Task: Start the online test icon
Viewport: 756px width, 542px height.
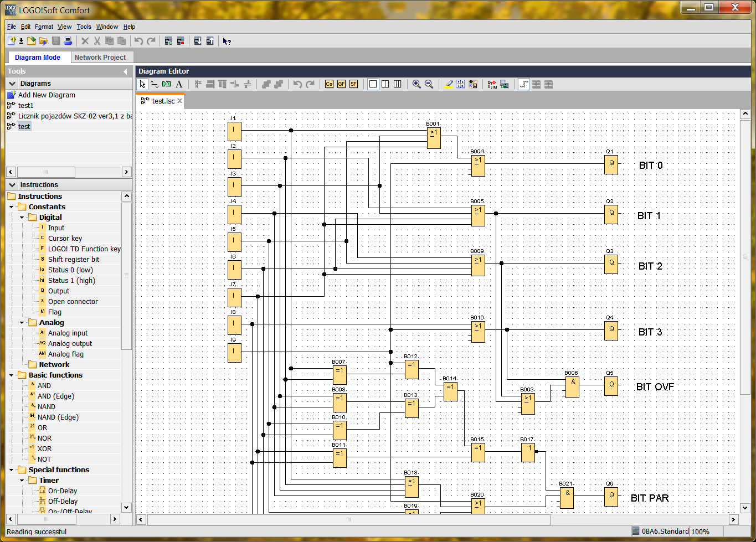Action: pyautogui.click(x=504, y=84)
